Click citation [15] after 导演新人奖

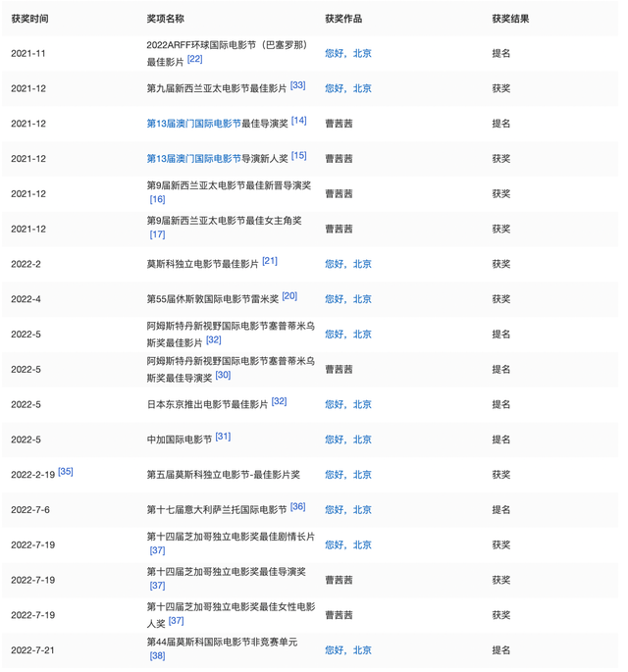[x=298, y=156]
